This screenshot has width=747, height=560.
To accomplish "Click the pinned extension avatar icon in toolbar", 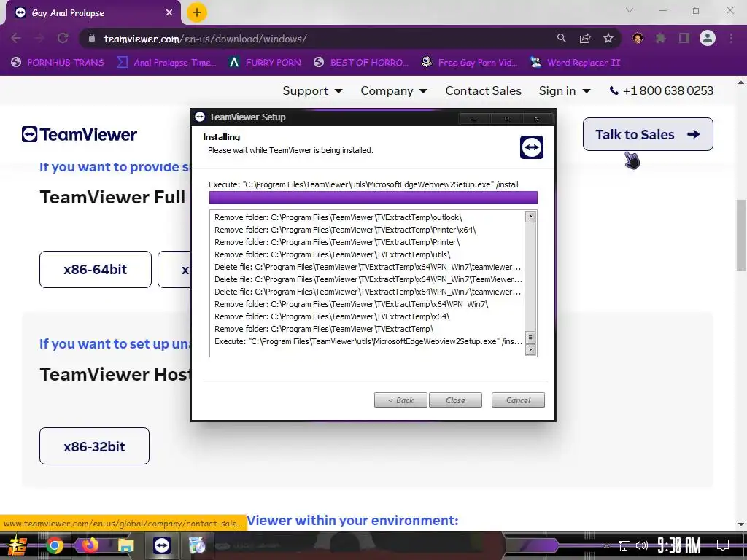I will [x=638, y=39].
